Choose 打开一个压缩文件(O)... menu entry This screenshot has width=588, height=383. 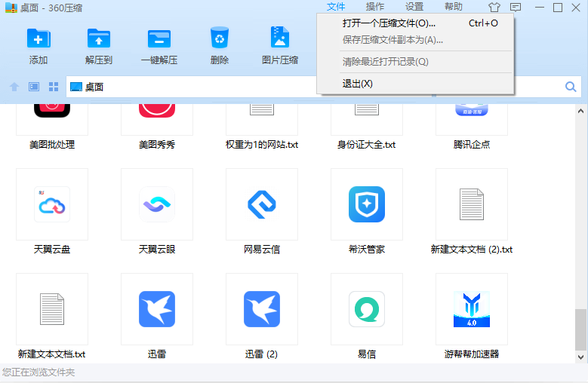[414, 23]
